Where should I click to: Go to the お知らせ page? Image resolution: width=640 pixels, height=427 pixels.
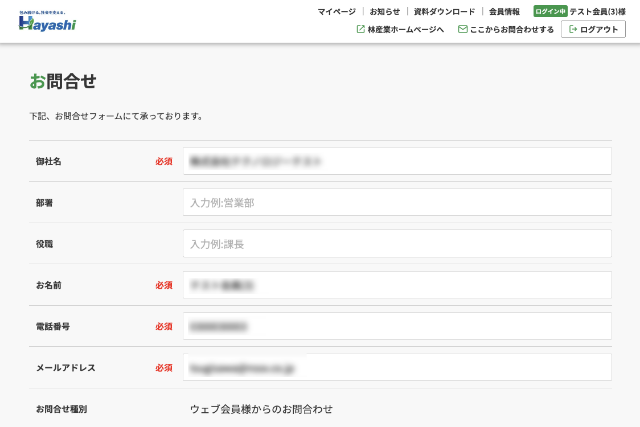[384, 11]
